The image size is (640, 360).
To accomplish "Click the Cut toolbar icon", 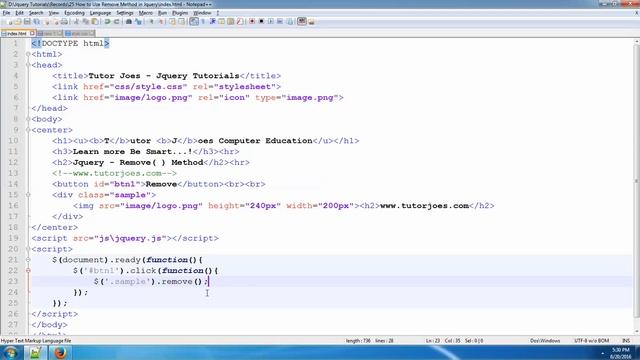I will point(76,22).
